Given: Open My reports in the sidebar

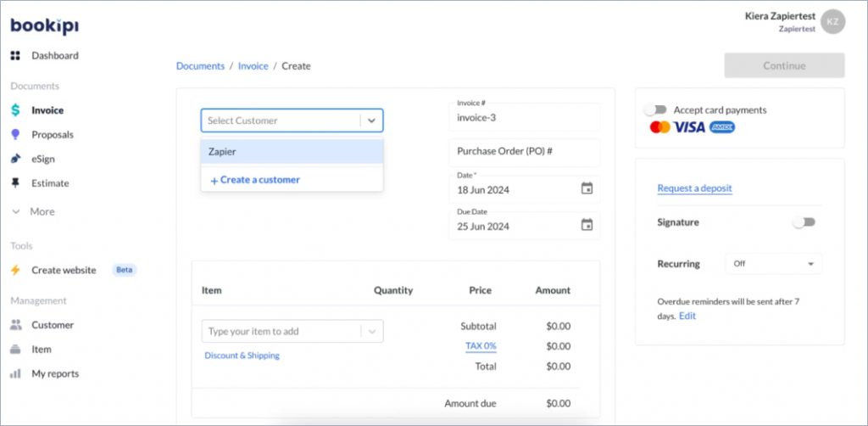Looking at the screenshot, I should (x=55, y=373).
